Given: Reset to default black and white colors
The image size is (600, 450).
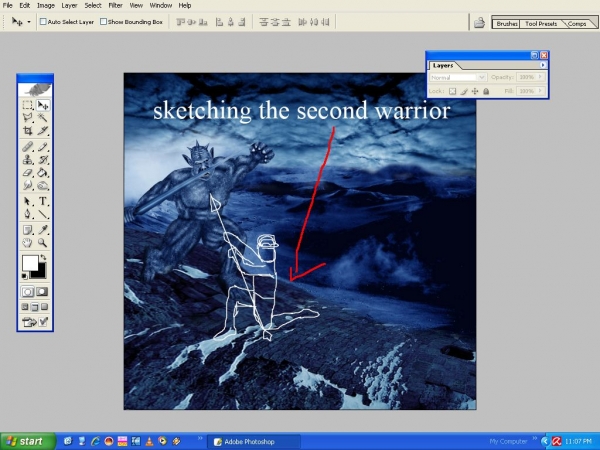Looking at the screenshot, I should point(24,276).
